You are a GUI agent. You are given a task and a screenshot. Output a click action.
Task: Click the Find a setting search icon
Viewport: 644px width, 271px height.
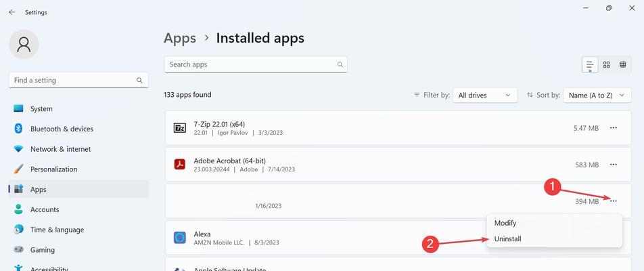[139, 81]
